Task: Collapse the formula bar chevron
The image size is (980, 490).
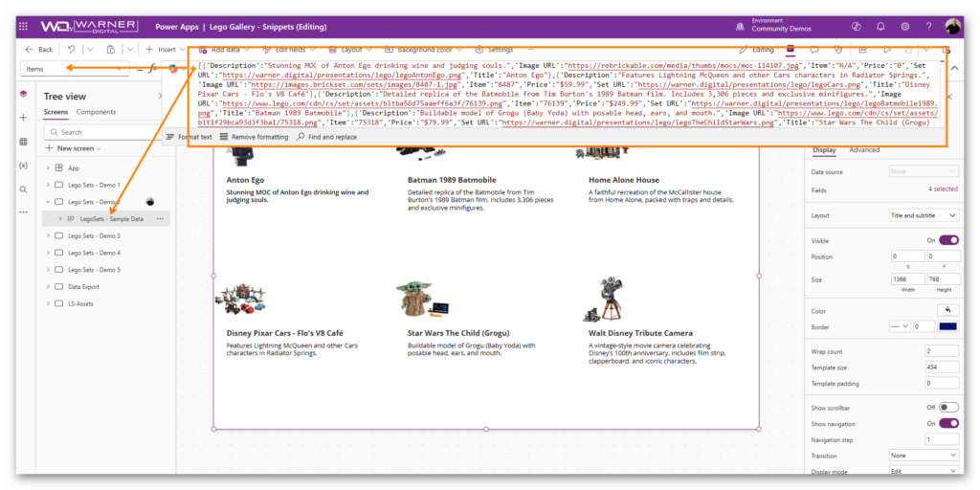Action: click(x=954, y=68)
